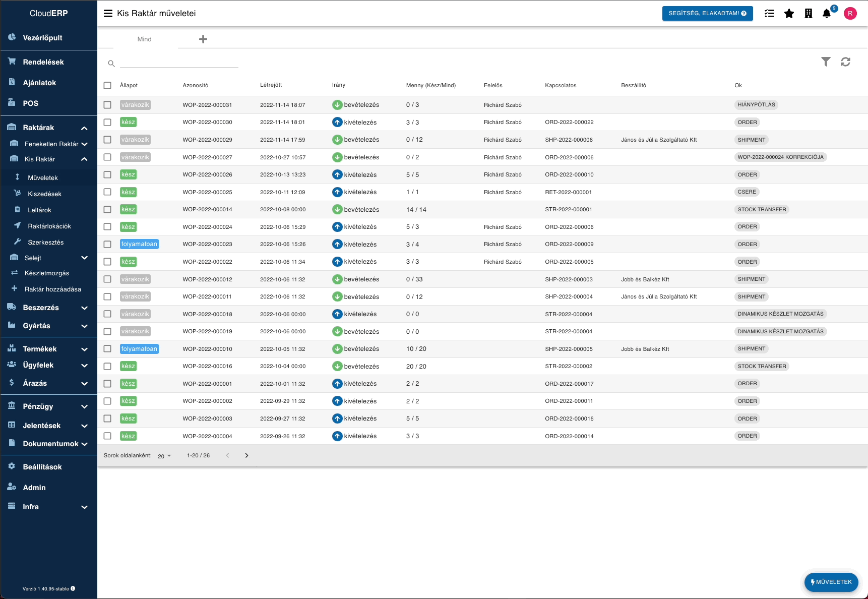Click bevételezés arrow icon for WOP-2022-000031
The width and height of the screenshot is (868, 599).
tap(337, 105)
